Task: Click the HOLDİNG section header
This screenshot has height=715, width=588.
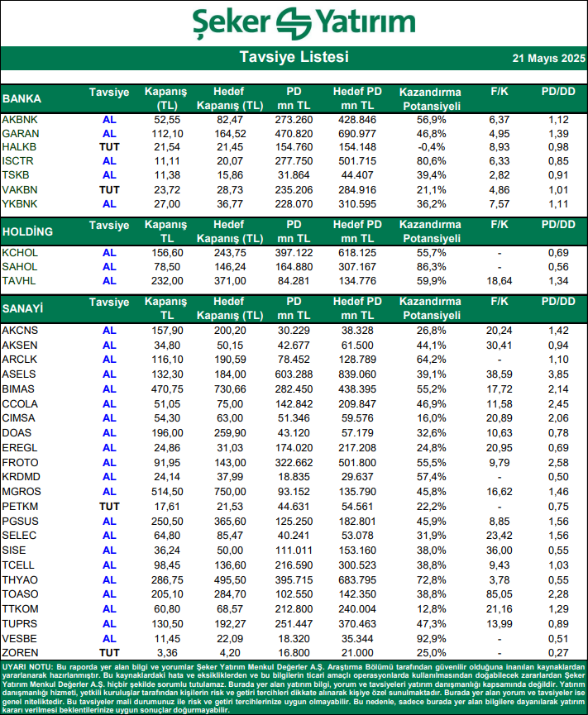Action: [27, 231]
